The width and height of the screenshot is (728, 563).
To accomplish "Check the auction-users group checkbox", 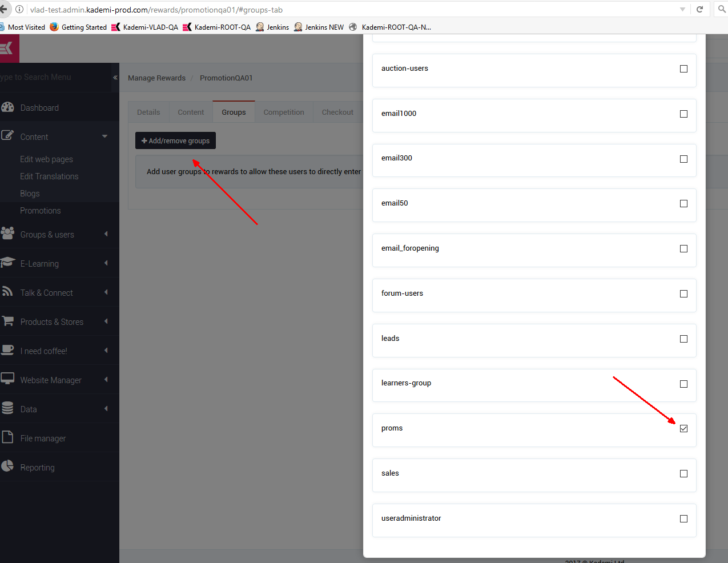I will pos(683,69).
